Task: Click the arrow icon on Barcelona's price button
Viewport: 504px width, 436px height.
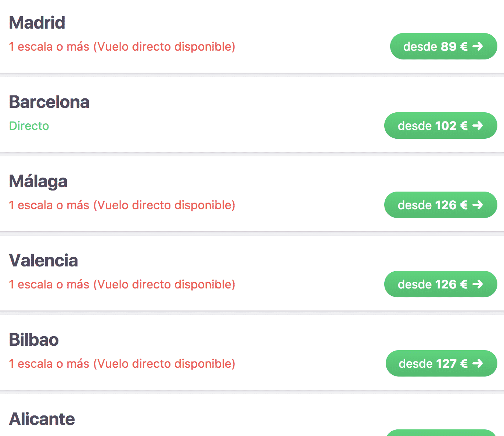Action: pos(478,126)
